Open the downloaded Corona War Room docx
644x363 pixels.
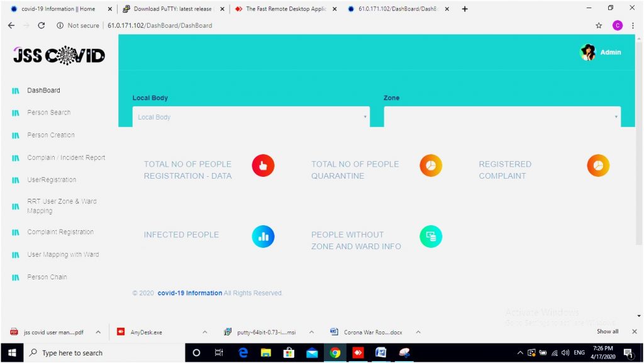pyautogui.click(x=373, y=332)
